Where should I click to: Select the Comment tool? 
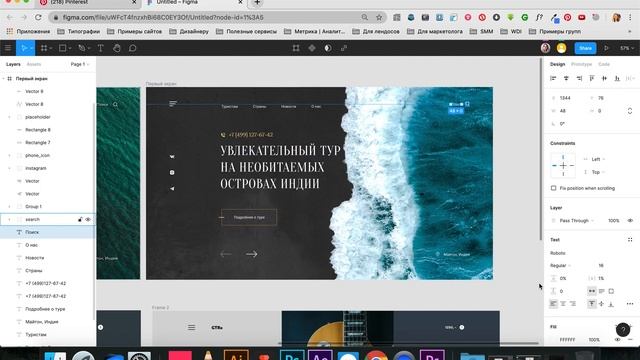coord(132,48)
